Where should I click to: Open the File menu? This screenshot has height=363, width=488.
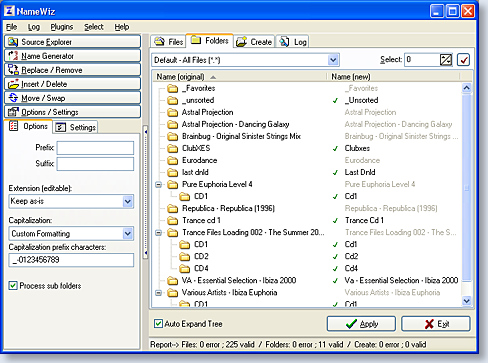pyautogui.click(x=11, y=27)
